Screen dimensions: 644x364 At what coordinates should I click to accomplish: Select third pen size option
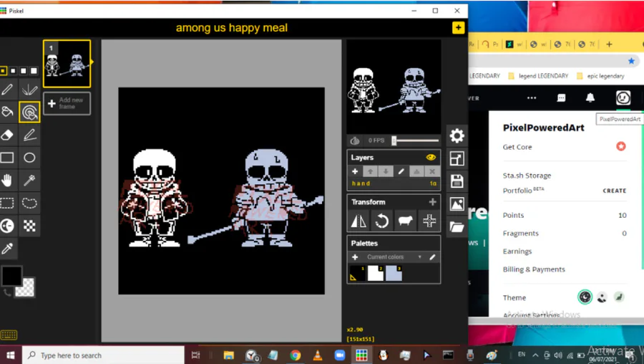pos(24,71)
